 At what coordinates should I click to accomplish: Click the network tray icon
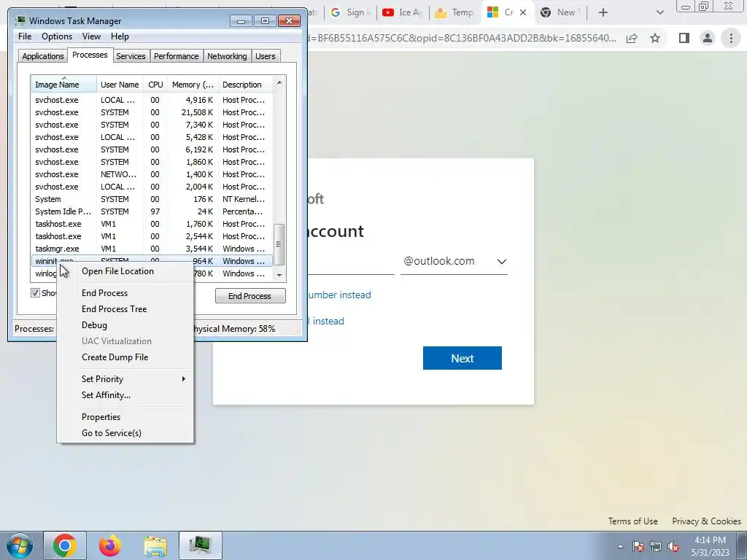coord(656,546)
